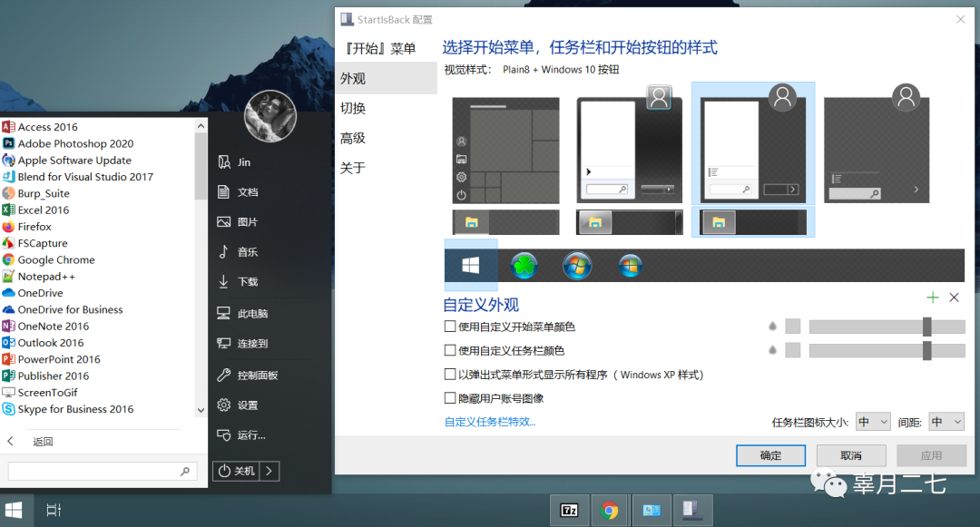Select the Windows 7 orb start button style
Screen dimensions: 980x527
pyautogui.click(x=577, y=264)
